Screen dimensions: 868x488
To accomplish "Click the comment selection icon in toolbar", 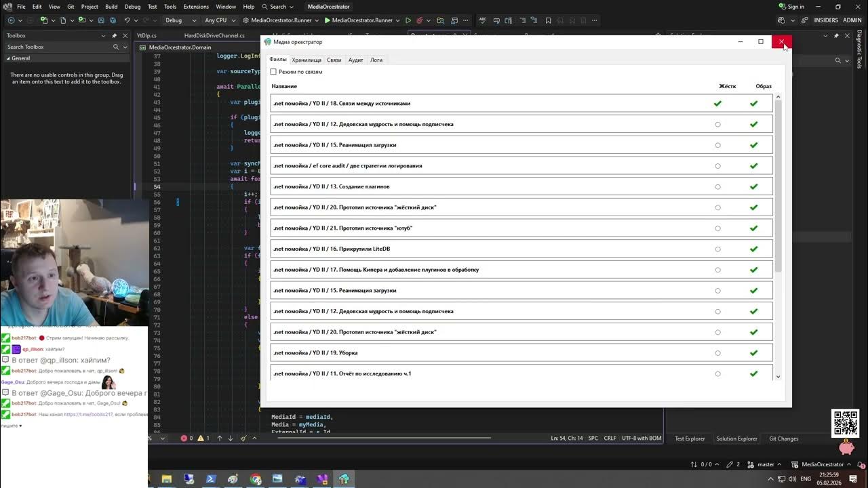I will tap(521, 20).
